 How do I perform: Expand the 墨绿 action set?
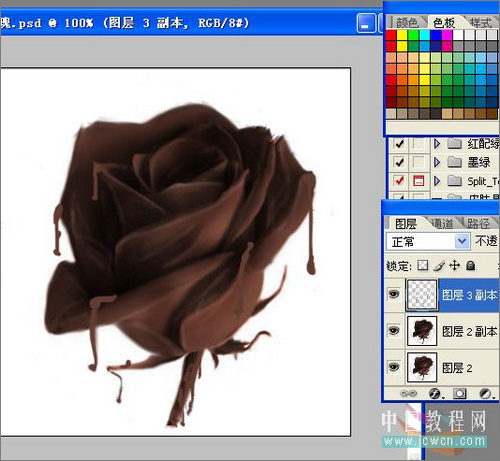click(437, 162)
